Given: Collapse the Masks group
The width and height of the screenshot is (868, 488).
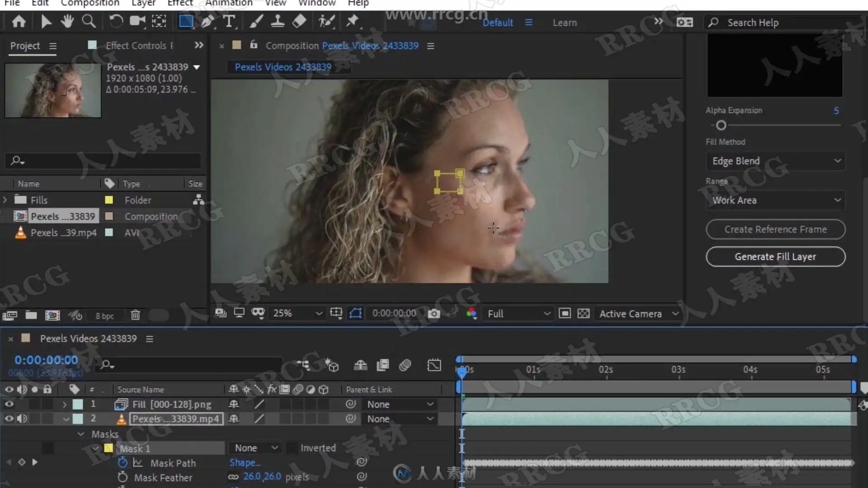Looking at the screenshot, I should (81, 434).
